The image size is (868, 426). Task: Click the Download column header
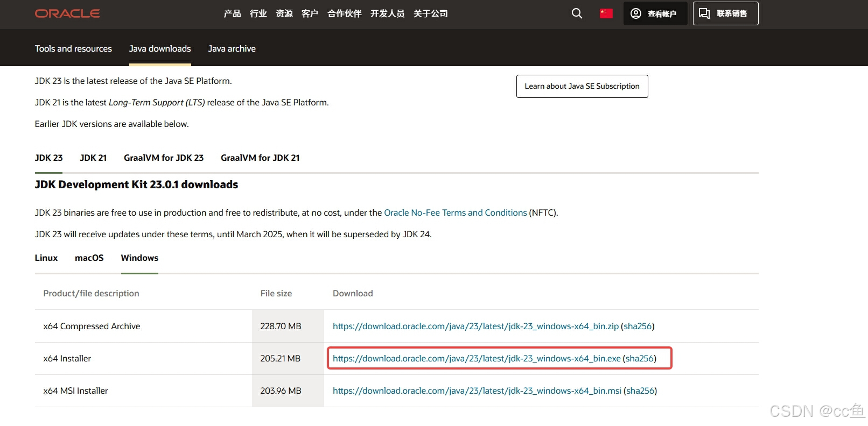pos(353,293)
